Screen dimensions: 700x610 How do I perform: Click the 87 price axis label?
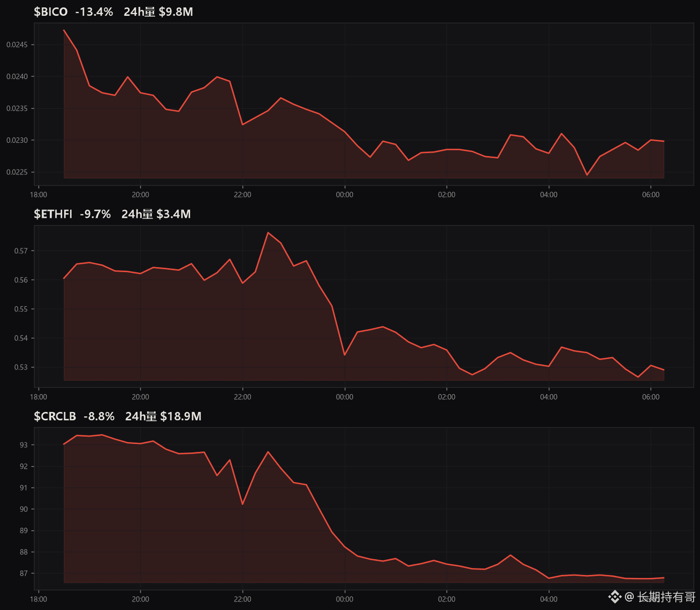tap(24, 574)
